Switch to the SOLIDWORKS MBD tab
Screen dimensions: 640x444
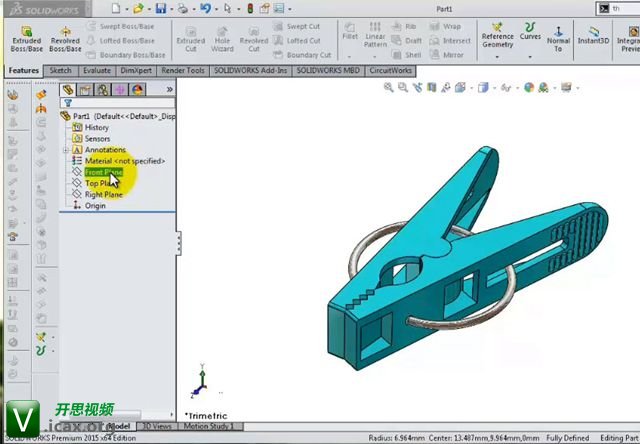tap(328, 71)
